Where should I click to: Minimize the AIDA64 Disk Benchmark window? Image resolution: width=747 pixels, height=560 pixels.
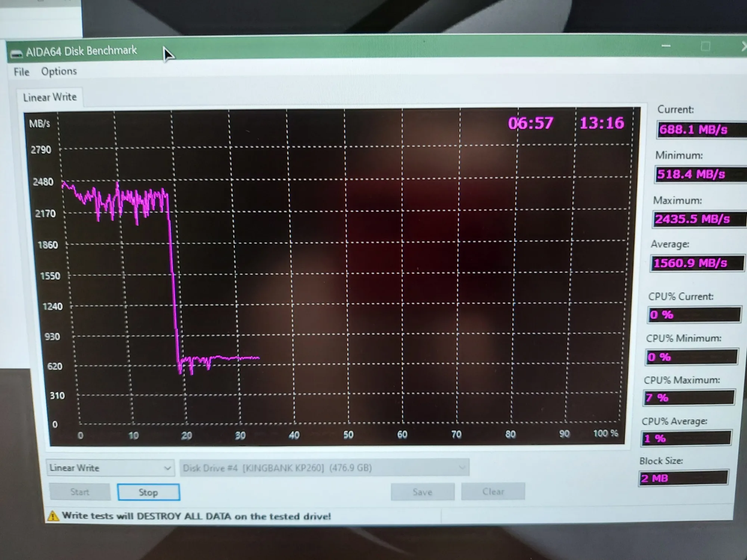click(666, 46)
